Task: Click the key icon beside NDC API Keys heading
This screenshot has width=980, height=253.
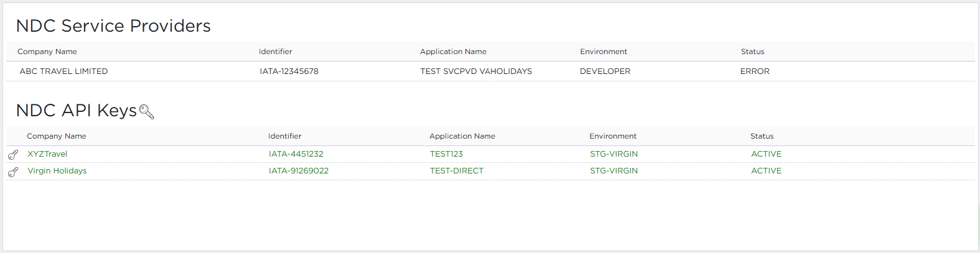Action: tap(146, 112)
